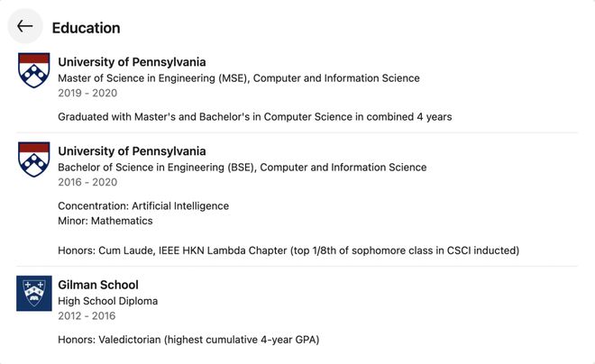Image resolution: width=595 pixels, height=364 pixels.
Task: Click the divider above Gilman School entry
Action: [297, 266]
